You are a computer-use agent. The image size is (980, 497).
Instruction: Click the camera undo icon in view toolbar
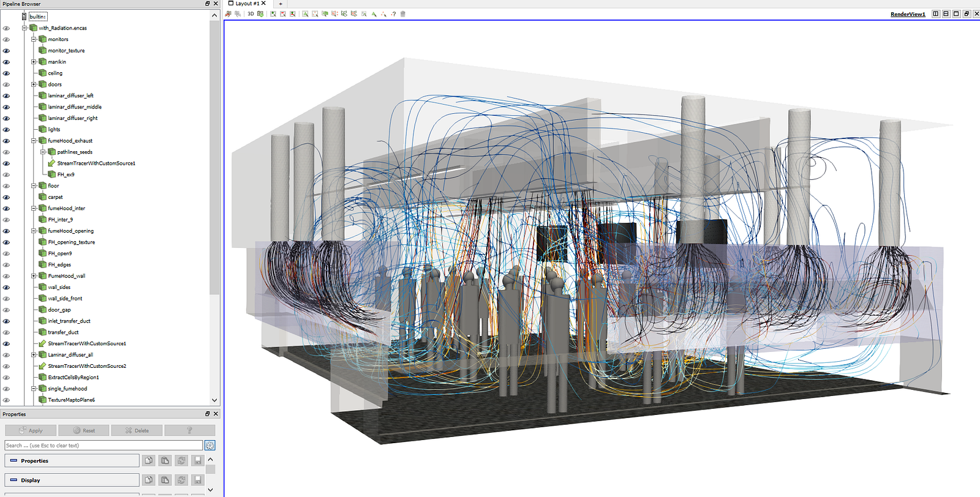(228, 13)
